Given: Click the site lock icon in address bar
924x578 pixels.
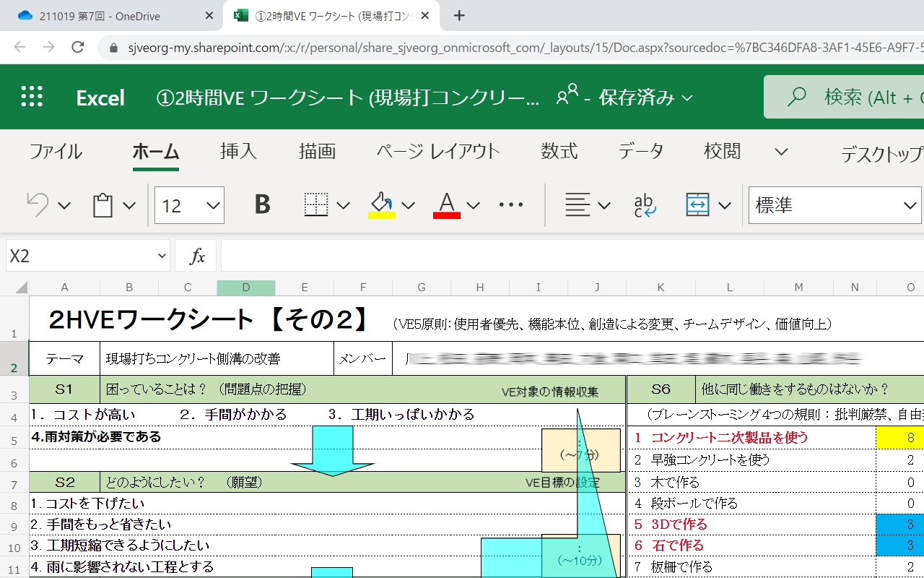Looking at the screenshot, I should (113, 48).
